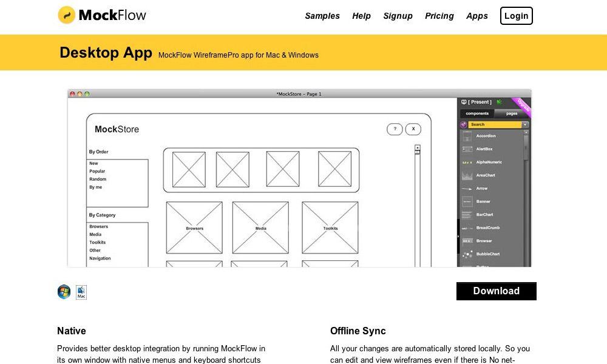Click the 'By Order' heading
Viewport: 607px width, 364px height.
click(x=99, y=152)
